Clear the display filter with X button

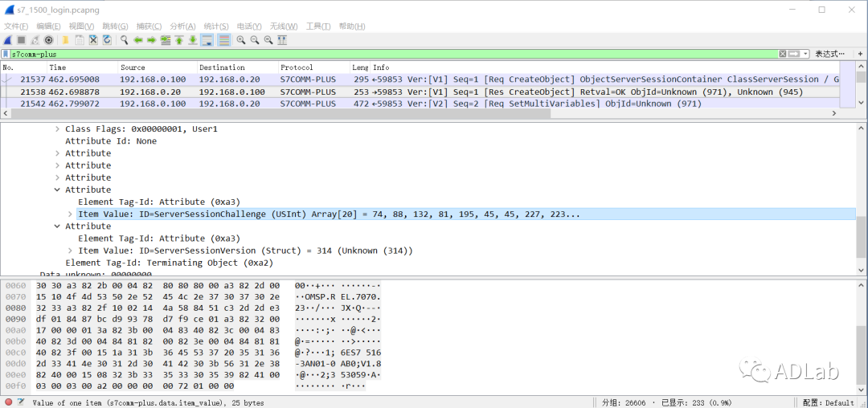click(x=783, y=54)
